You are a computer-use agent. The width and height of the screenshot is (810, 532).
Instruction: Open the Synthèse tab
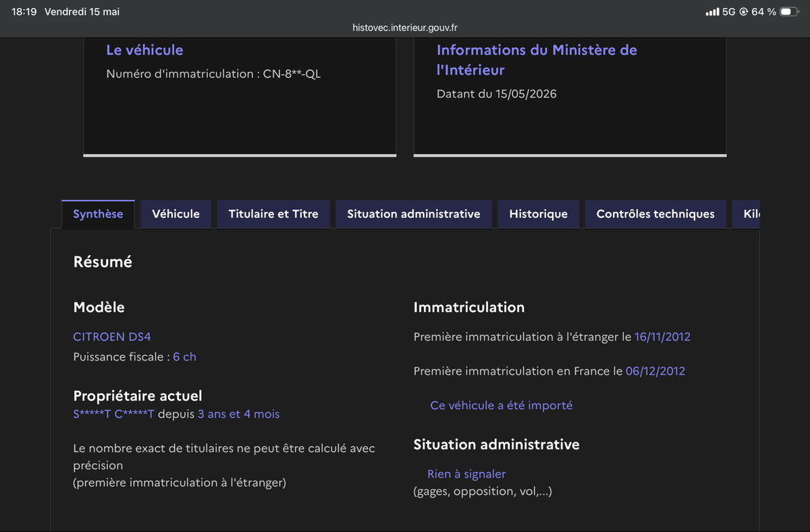(98, 214)
